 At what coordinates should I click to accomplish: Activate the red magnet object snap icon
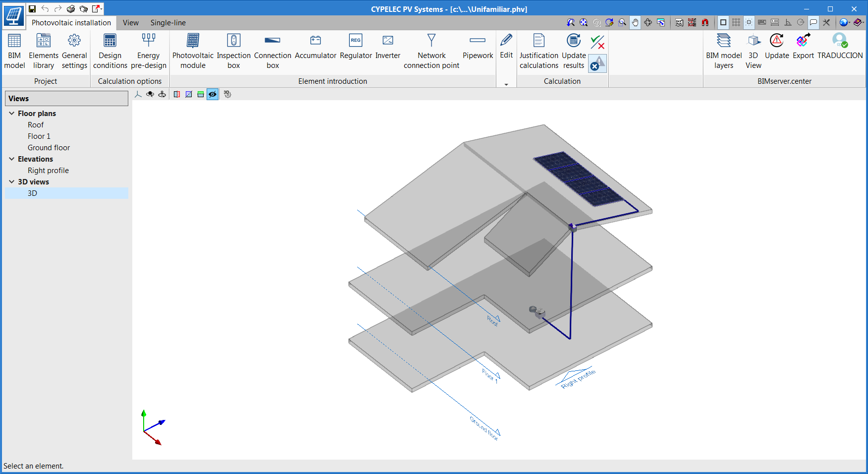pos(705,22)
